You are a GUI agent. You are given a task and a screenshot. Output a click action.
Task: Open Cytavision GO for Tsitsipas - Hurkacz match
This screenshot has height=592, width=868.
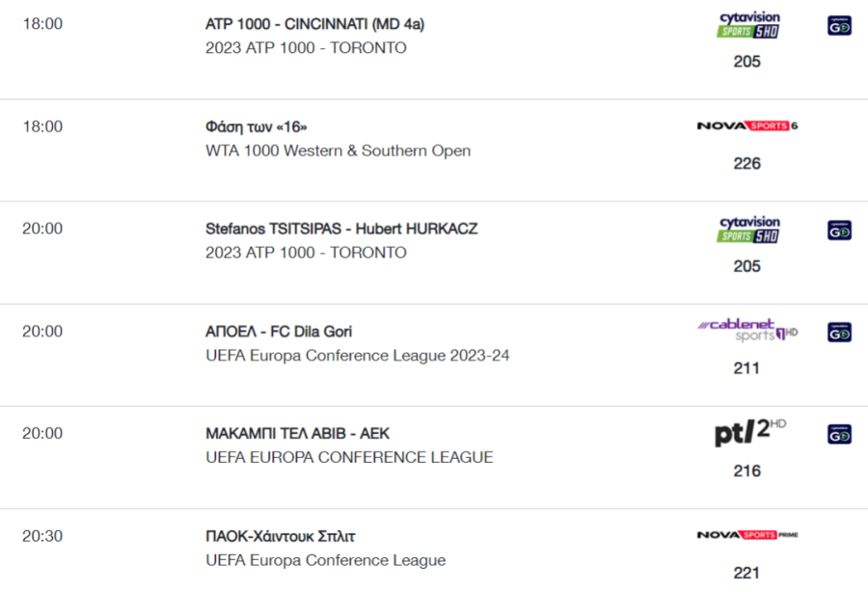(x=839, y=230)
